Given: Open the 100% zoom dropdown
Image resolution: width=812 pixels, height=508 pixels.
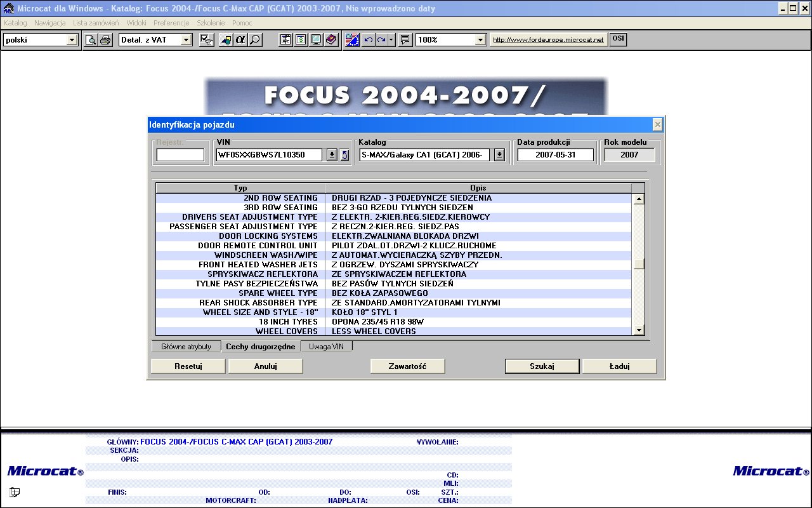Looking at the screenshot, I should pos(480,40).
